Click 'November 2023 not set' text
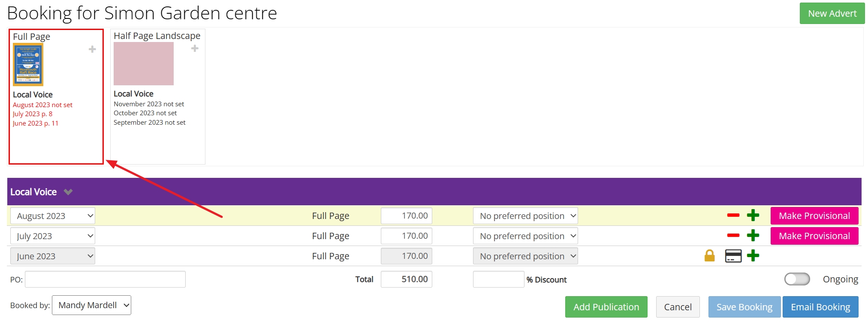 point(149,104)
